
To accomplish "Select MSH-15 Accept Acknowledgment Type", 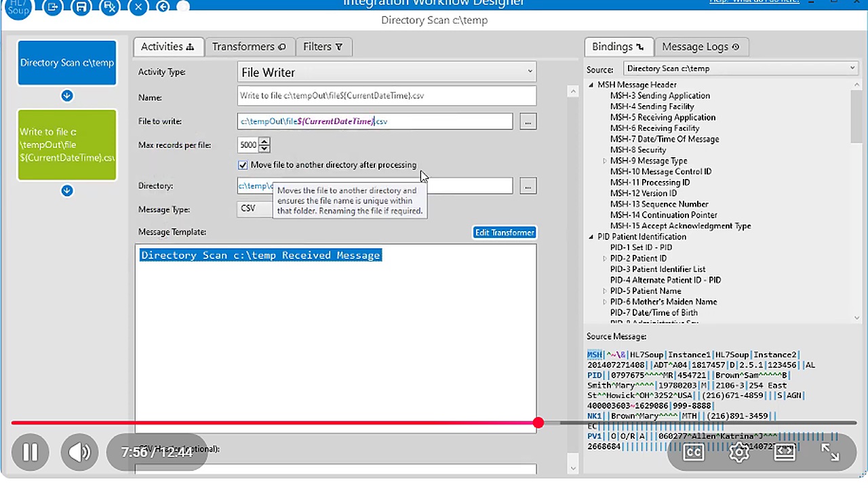I will [x=680, y=226].
